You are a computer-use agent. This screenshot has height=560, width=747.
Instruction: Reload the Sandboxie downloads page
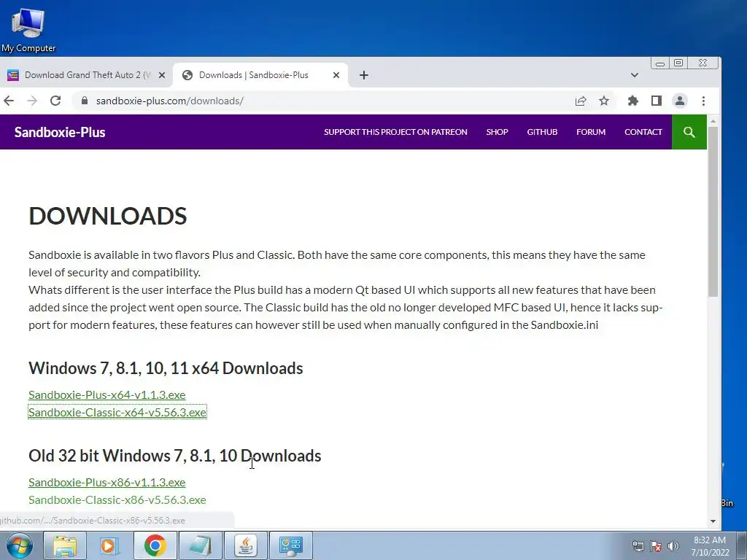click(x=55, y=101)
